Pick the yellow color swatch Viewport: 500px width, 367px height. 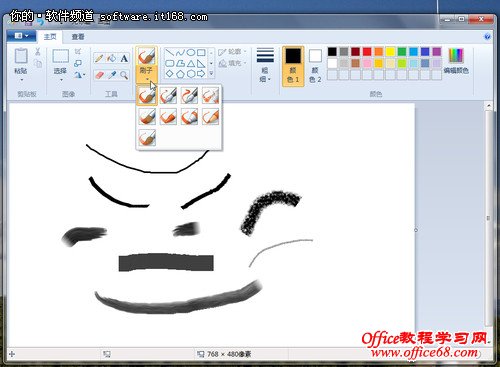click(390, 52)
